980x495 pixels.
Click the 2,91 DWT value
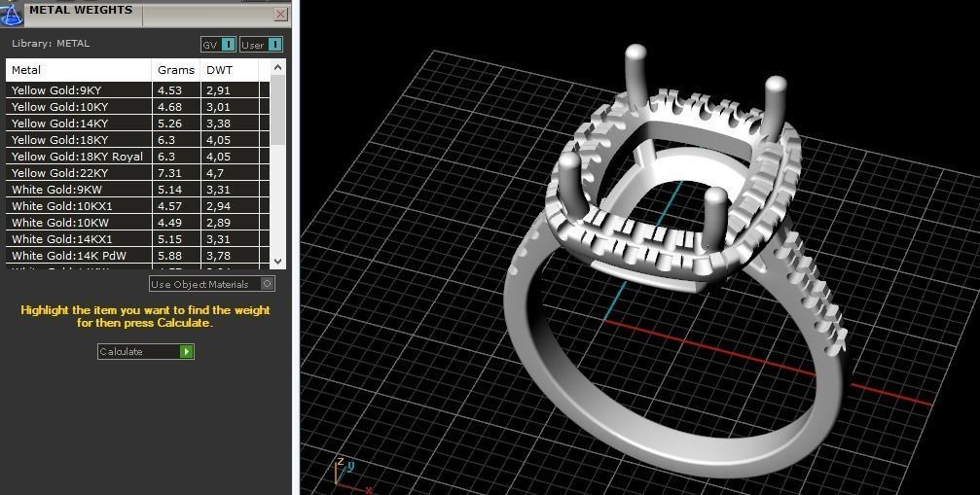click(219, 90)
